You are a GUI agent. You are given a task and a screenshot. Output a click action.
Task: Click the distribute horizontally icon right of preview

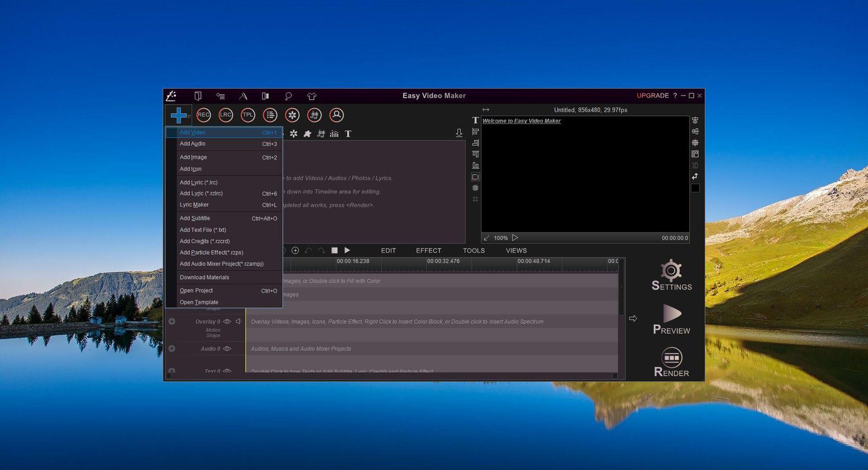695,132
